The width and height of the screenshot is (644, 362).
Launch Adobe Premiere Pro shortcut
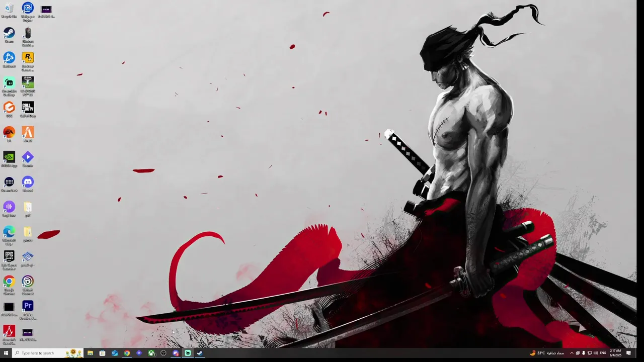click(28, 310)
